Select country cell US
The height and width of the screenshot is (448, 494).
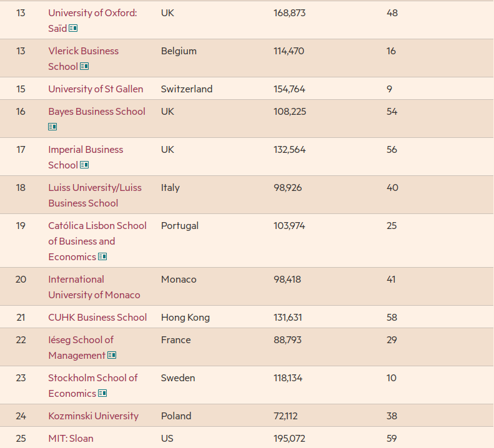point(167,439)
